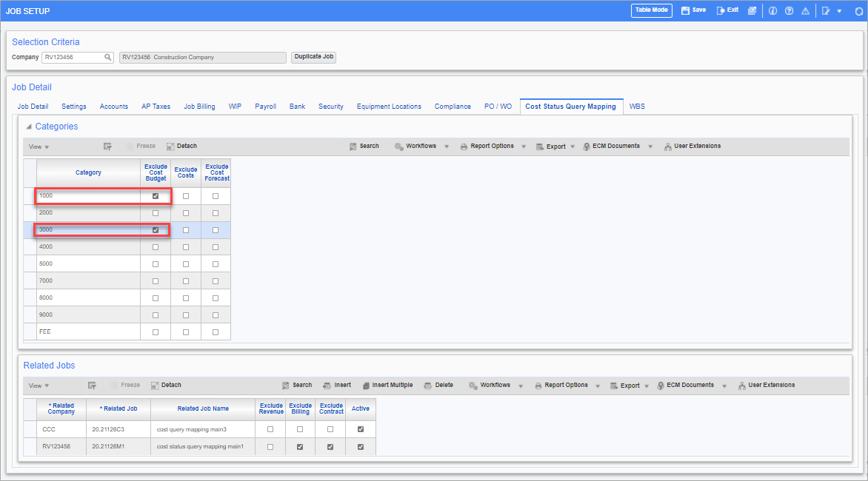Image resolution: width=868 pixels, height=481 pixels.
Task: Switch to the Job Billing tab
Action: (x=199, y=107)
